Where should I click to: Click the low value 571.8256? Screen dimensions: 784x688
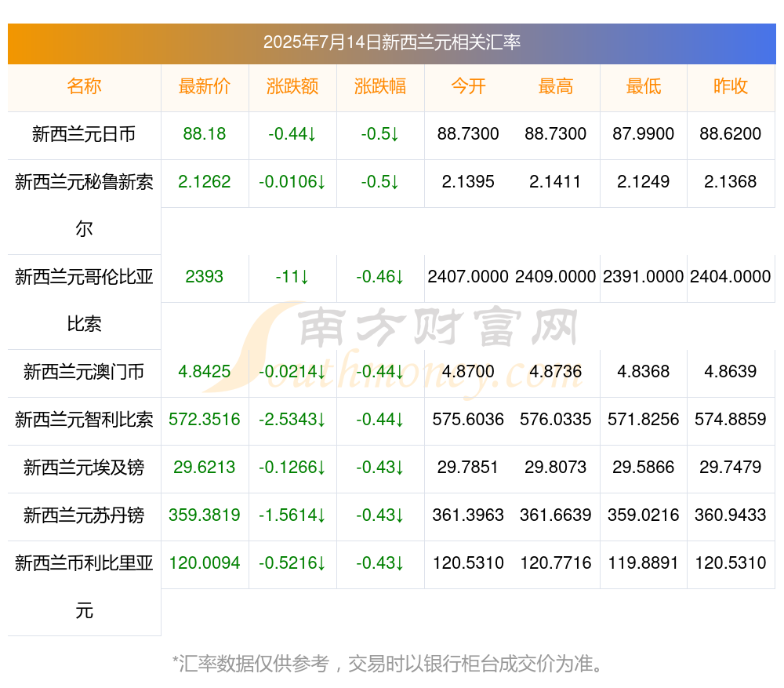coord(644,419)
